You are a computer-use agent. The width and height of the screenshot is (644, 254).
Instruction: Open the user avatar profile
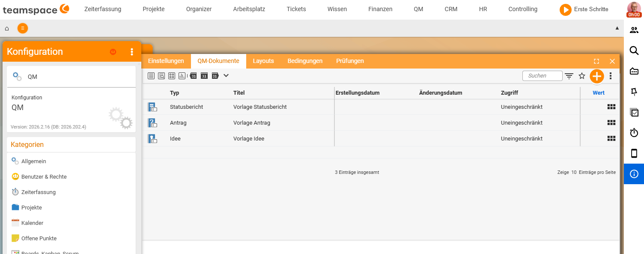634,9
